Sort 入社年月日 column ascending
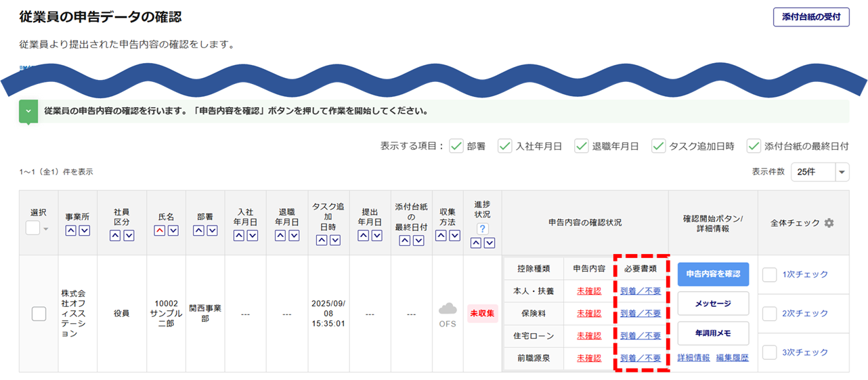The width and height of the screenshot is (868, 380). click(239, 236)
